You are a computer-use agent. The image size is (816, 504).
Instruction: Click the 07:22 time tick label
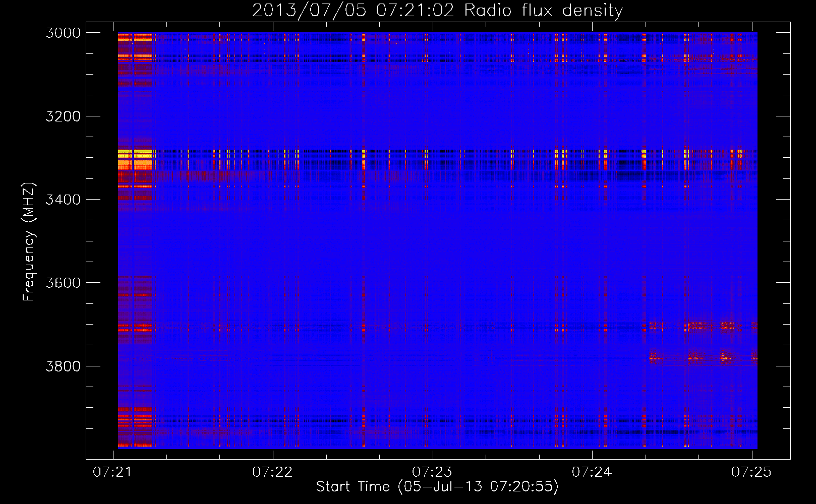point(273,472)
